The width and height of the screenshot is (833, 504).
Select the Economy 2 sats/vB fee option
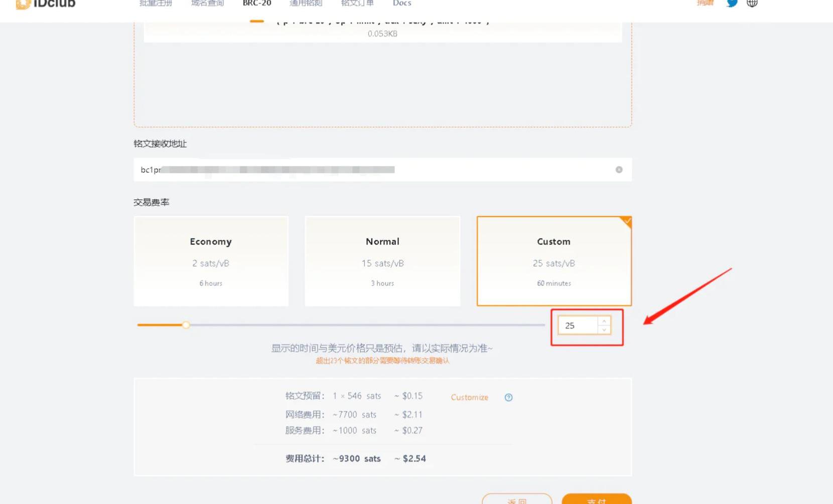[x=211, y=261]
